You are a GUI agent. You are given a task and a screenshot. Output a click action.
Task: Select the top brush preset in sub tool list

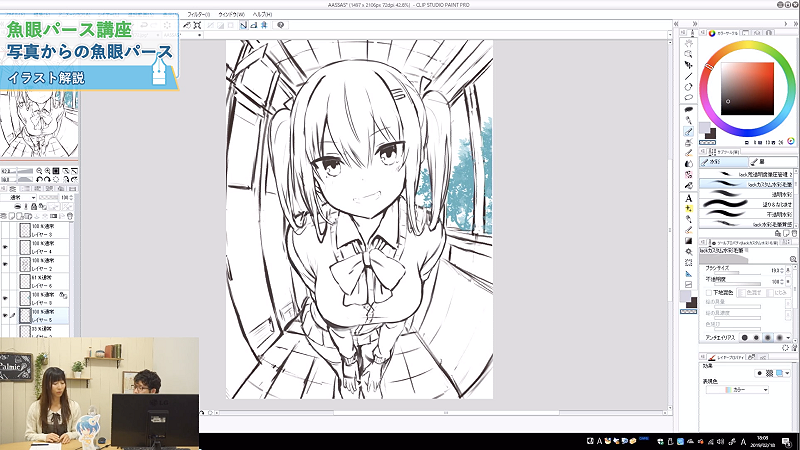pos(746,174)
